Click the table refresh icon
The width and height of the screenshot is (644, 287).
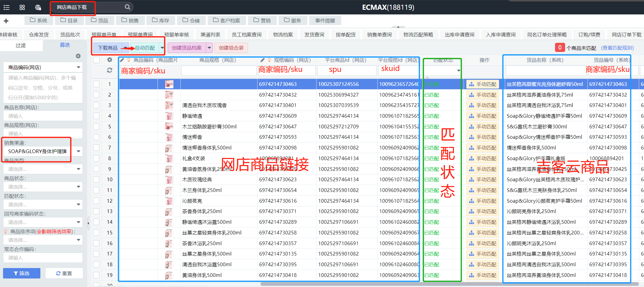coord(109,70)
